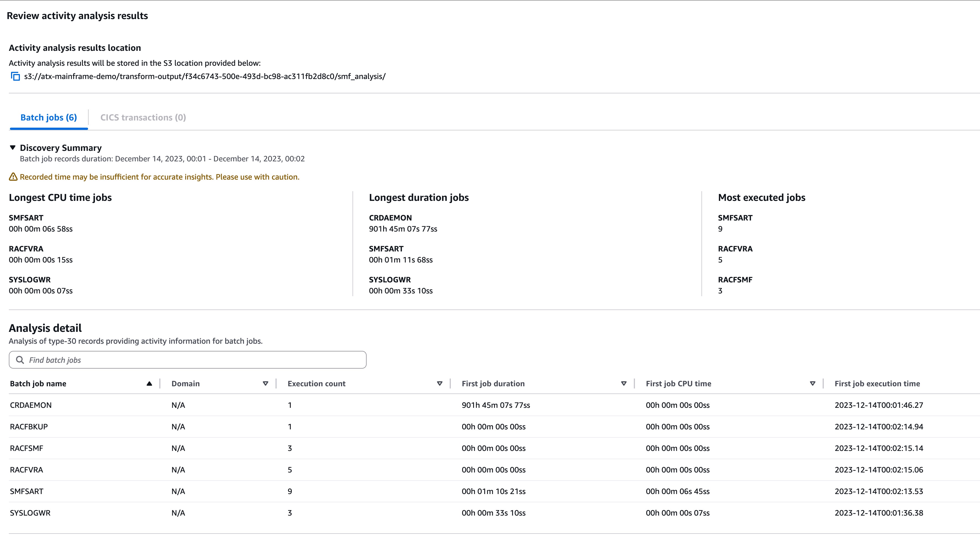
Task: Toggle the Discovery Summary disclosure triangle
Action: tap(12, 148)
